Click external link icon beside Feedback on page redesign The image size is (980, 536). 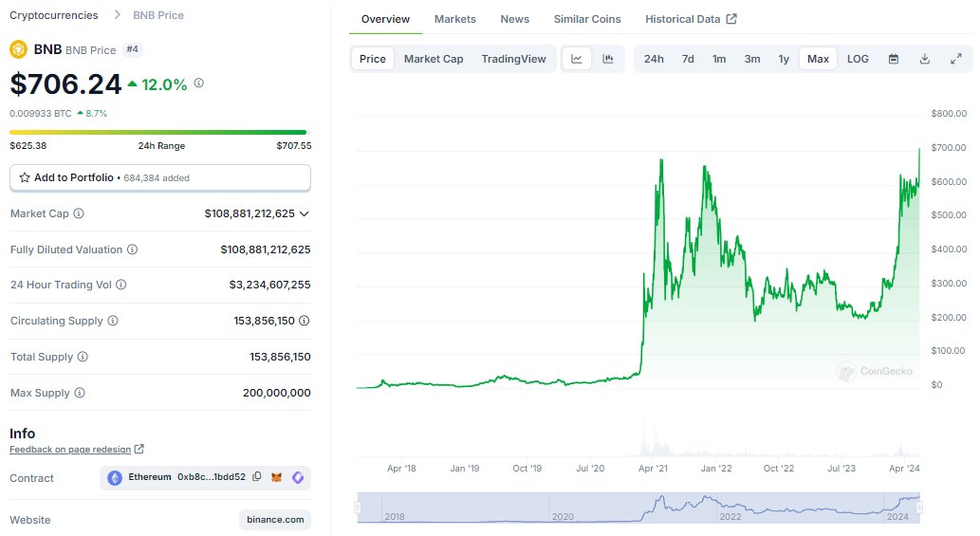point(139,449)
